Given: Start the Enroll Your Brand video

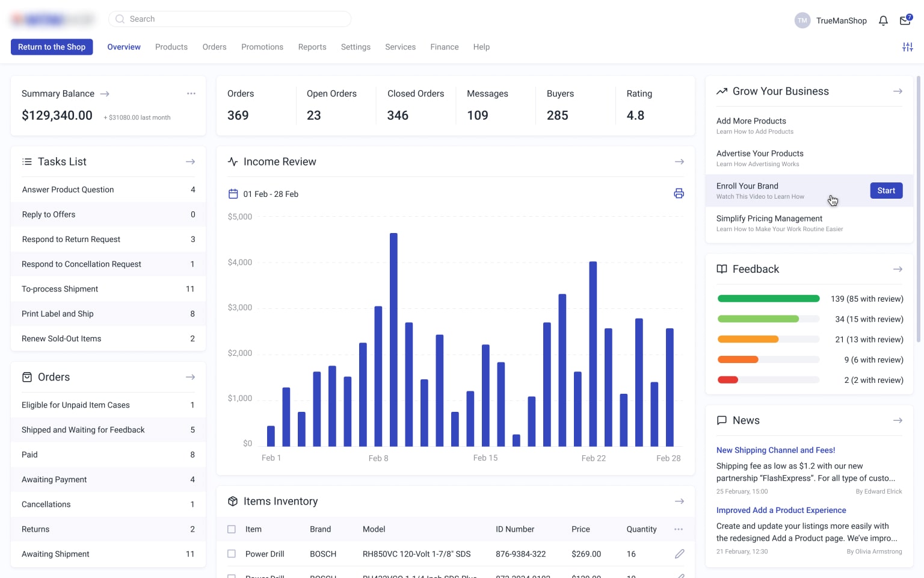Looking at the screenshot, I should (x=886, y=190).
